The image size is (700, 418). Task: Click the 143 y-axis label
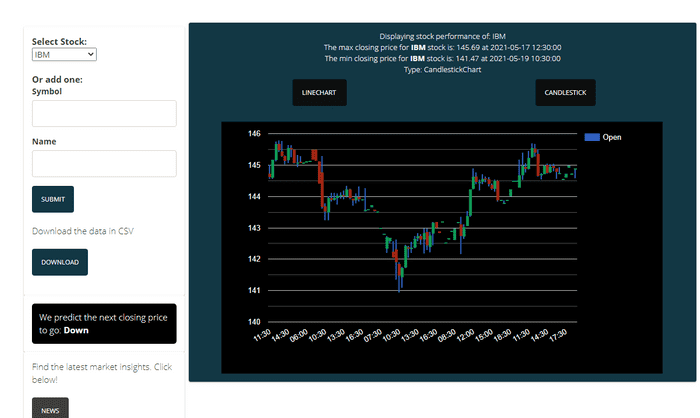(x=254, y=228)
